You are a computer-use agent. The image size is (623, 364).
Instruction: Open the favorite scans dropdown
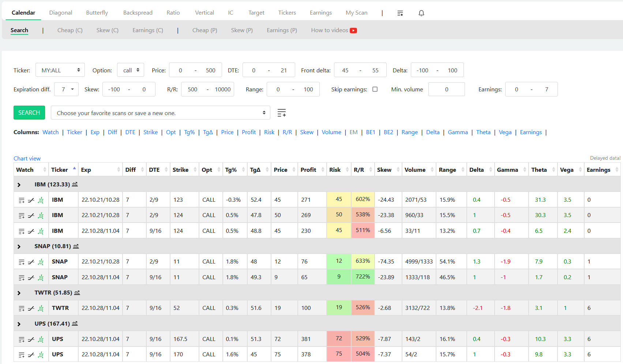click(161, 113)
